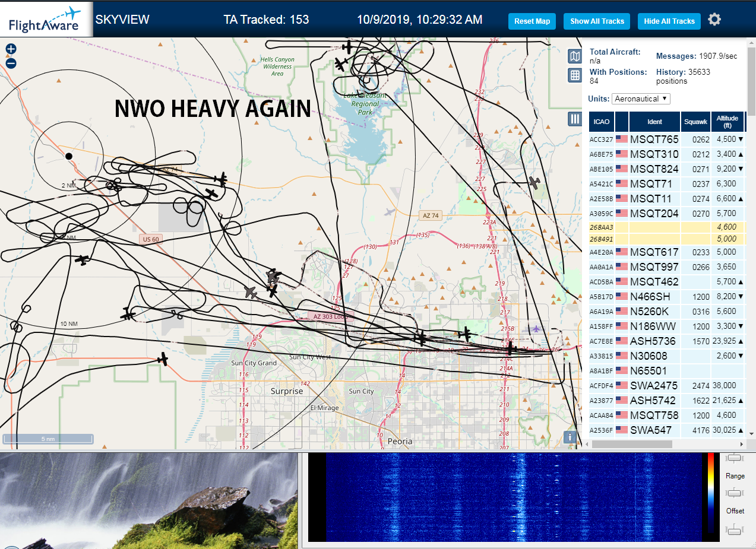This screenshot has height=549, width=756.
Task: Click the map info button
Action: pyautogui.click(x=570, y=437)
